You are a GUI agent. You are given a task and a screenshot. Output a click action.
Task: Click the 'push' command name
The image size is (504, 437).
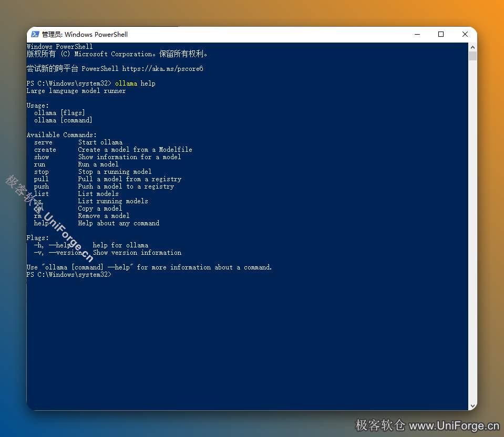point(42,186)
